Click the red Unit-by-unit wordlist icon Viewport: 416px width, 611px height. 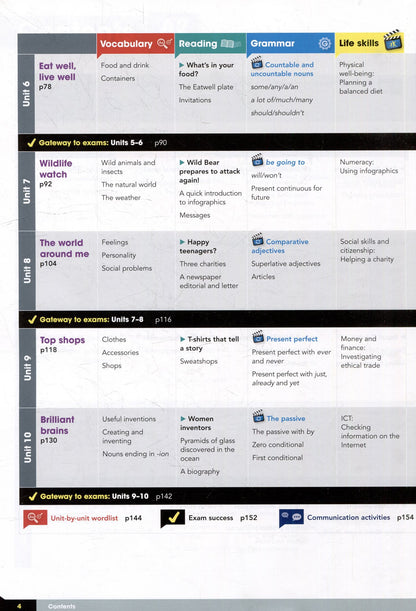[x=35, y=518]
